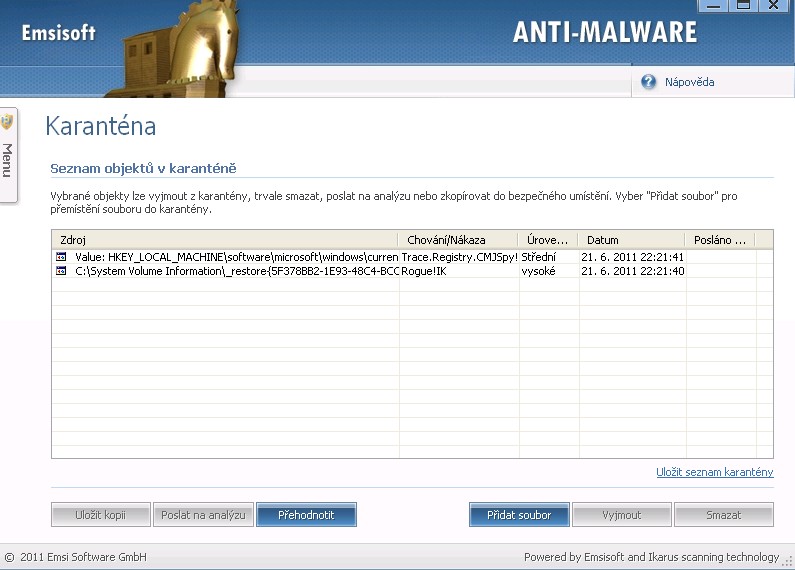The image size is (795, 570).
Task: Sort by the Posláno column header
Action: pos(720,240)
